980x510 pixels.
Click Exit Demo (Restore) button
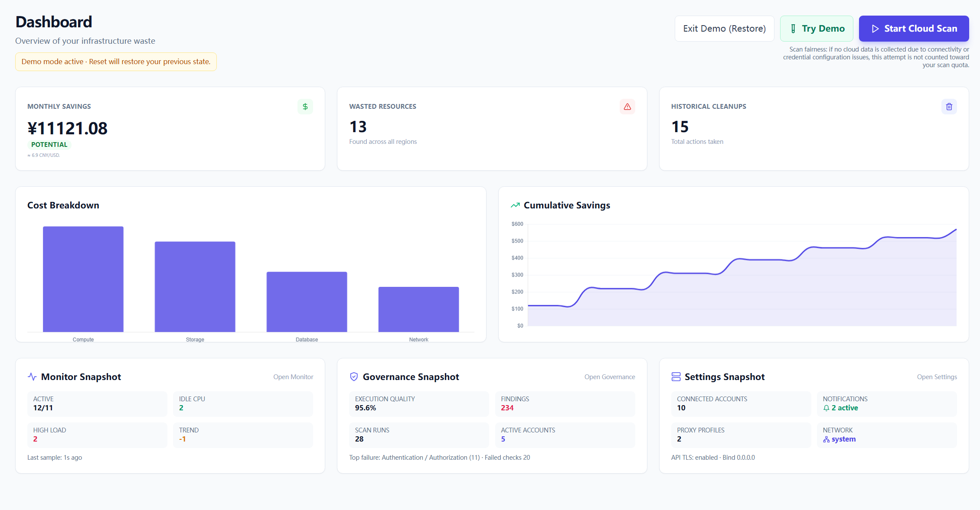click(x=724, y=29)
